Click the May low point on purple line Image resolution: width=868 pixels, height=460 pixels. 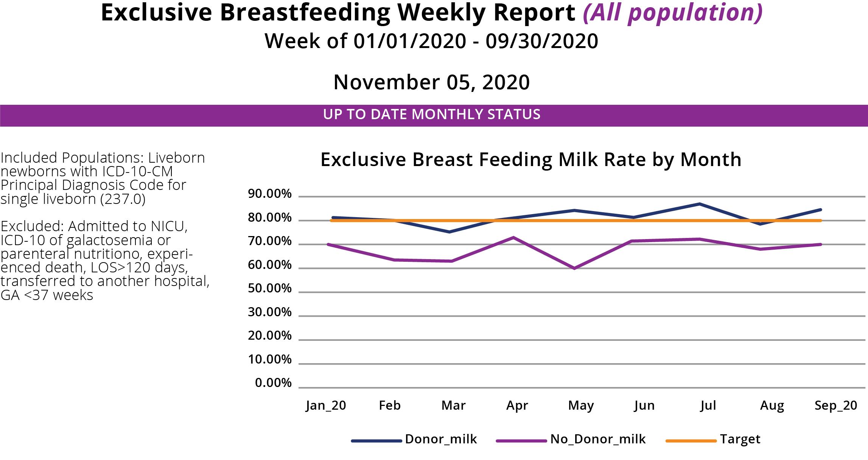tap(574, 268)
